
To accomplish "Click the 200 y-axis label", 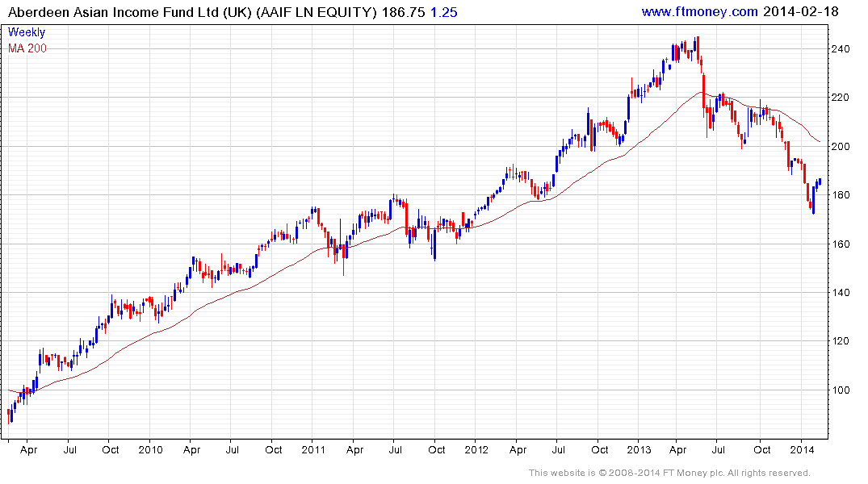I will pyautogui.click(x=841, y=146).
